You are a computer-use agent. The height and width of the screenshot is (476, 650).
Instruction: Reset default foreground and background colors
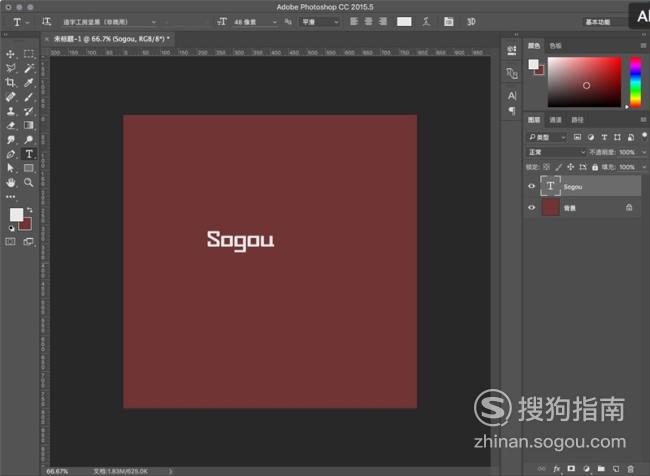tap(11, 228)
